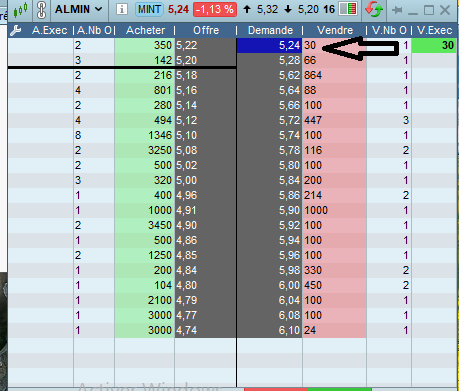Click the 4,80 offer price
The image size is (459, 391).
point(187,285)
